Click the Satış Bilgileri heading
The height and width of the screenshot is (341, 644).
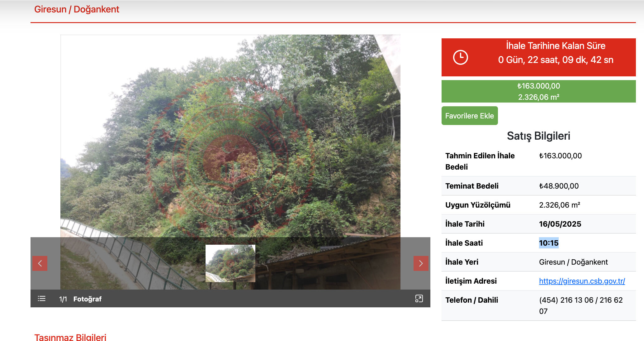[x=538, y=136]
